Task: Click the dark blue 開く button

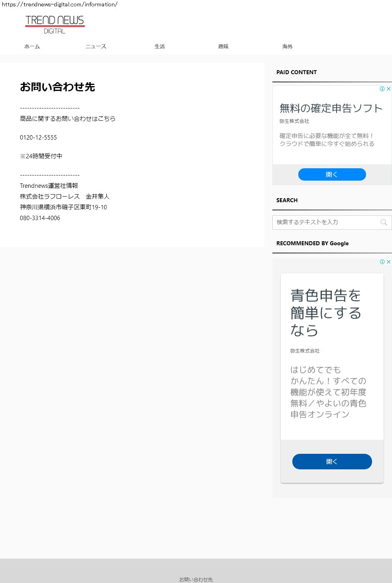Action: click(x=332, y=461)
